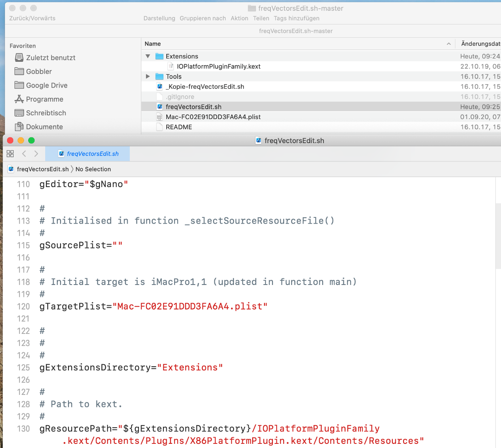This screenshot has width=501, height=448.
Task: Select the Mac-FC02E91DDD3FA6A4.plist file
Action: 213,117
